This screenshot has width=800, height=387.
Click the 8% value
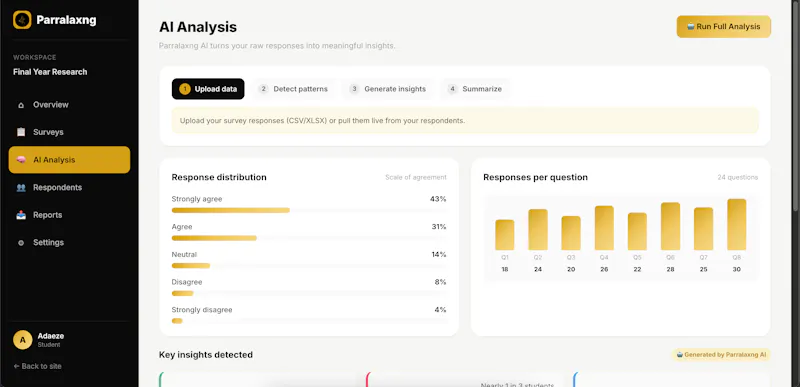(x=440, y=281)
